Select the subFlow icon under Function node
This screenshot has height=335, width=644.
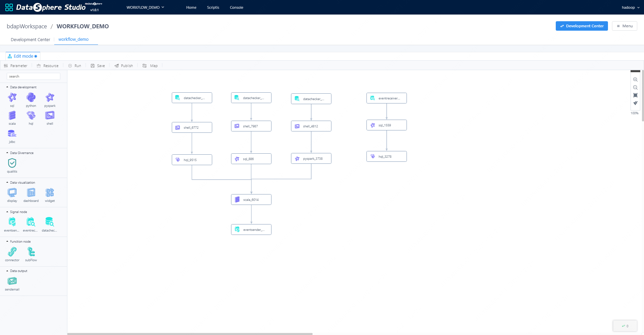31,251
